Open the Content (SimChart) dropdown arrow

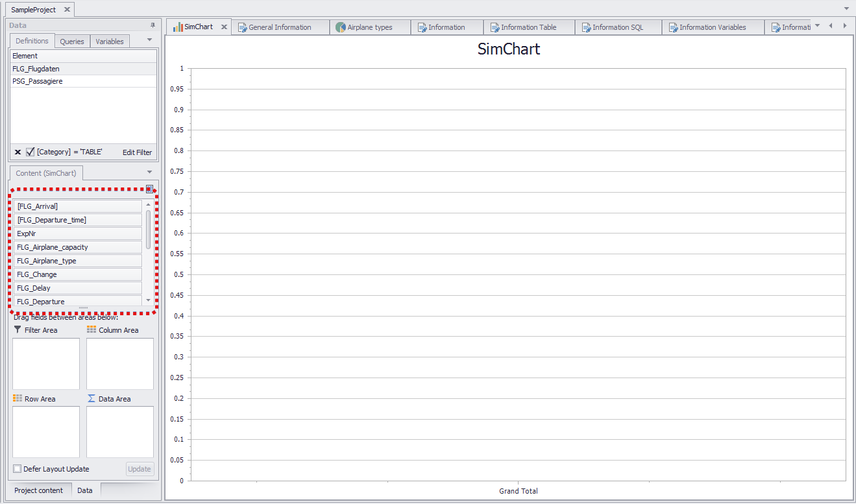tap(149, 173)
